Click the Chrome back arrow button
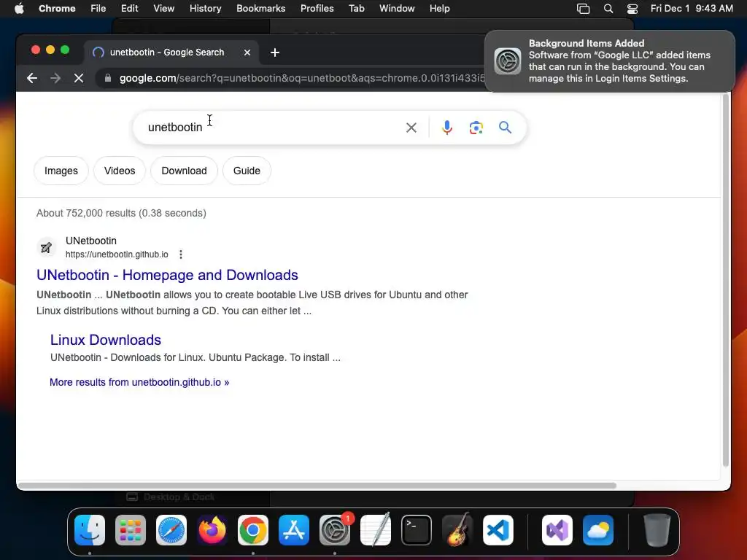This screenshot has height=560, width=747. [32, 78]
